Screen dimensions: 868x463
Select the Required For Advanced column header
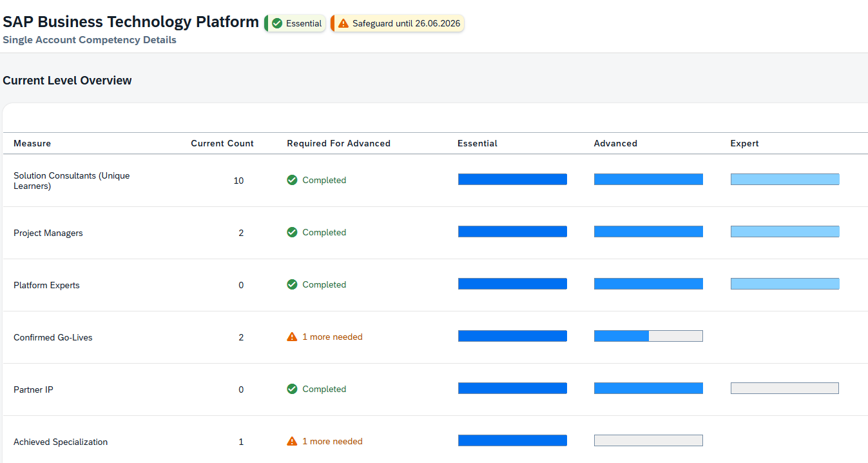(x=338, y=143)
